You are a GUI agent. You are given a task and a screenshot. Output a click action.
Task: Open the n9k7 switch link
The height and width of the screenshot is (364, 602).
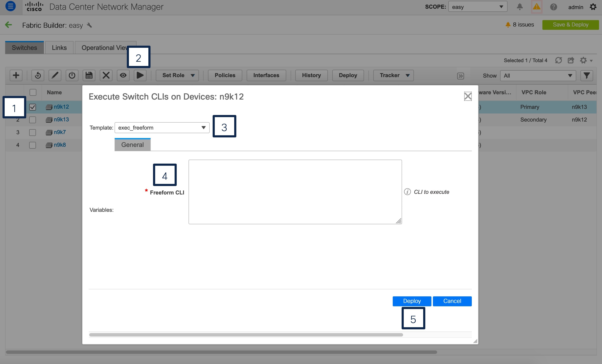tap(60, 132)
